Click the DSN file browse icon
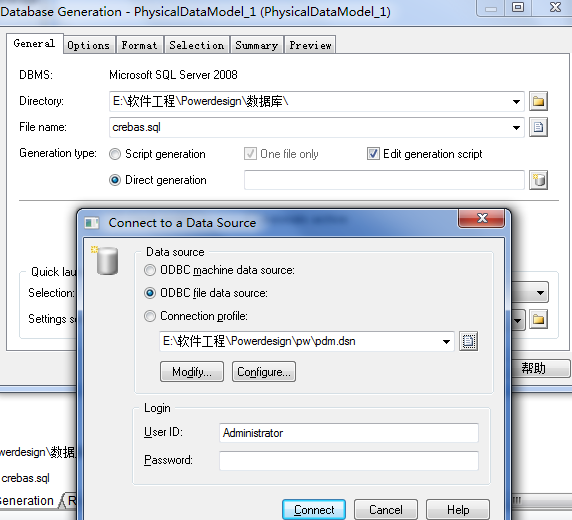Image resolution: width=572 pixels, height=520 pixels. pos(468,341)
